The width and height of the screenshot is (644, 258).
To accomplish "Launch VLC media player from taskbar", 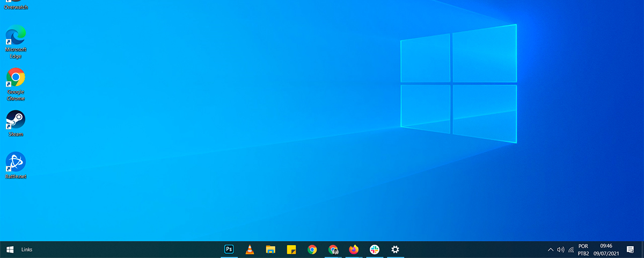I will pyautogui.click(x=250, y=249).
